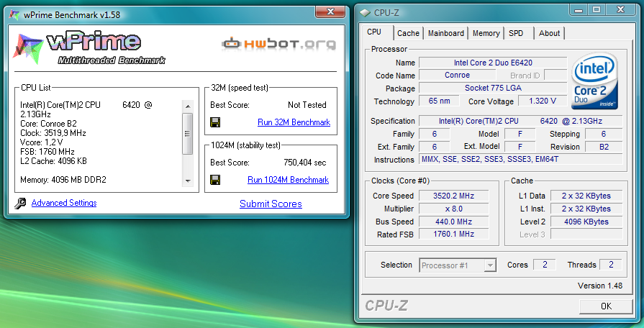This screenshot has width=644, height=328.
Task: Click the empty Brand ID field
Action: pyautogui.click(x=555, y=75)
